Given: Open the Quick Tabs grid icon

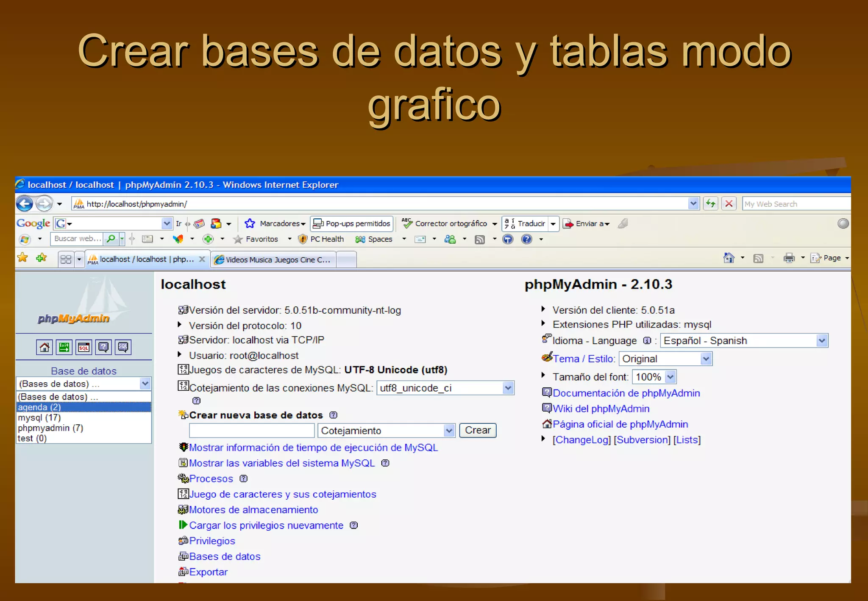Looking at the screenshot, I should [66, 259].
